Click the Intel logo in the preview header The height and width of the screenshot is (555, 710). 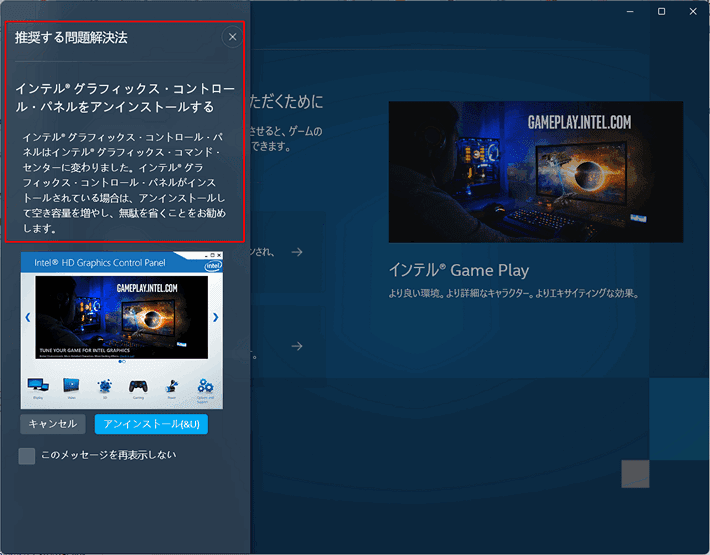point(213,266)
